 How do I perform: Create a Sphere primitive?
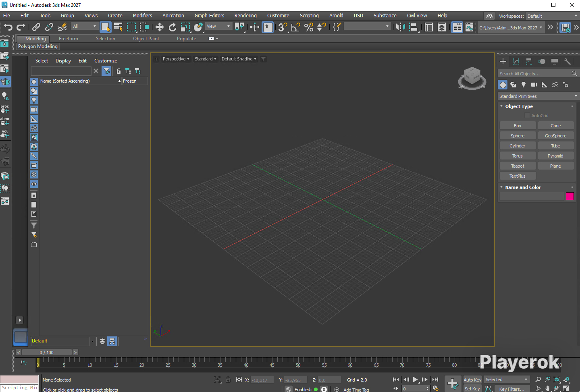pyautogui.click(x=518, y=136)
